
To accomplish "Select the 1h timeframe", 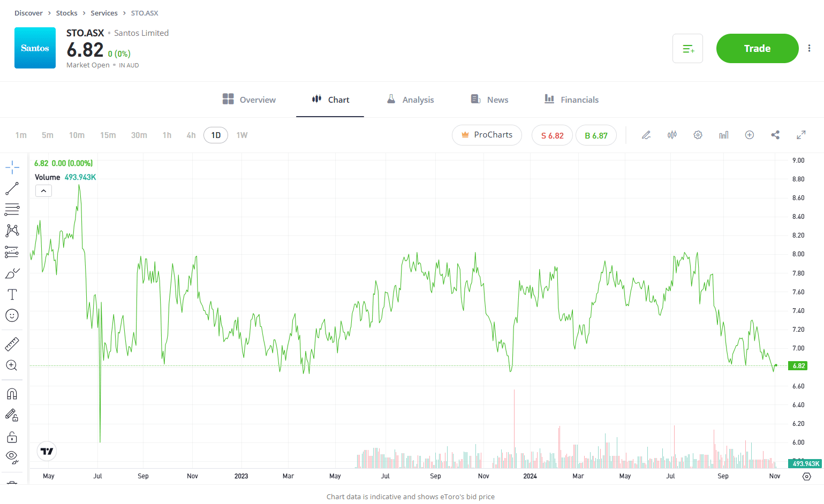I will coord(167,135).
